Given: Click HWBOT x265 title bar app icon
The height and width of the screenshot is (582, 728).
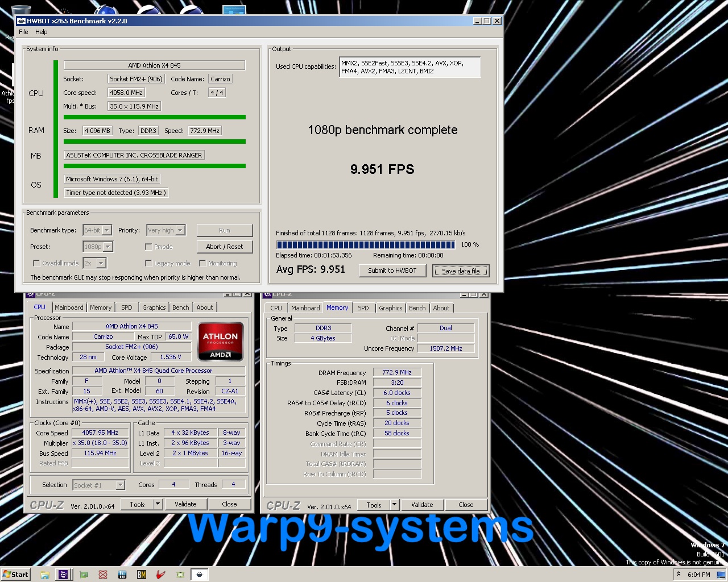Looking at the screenshot, I should 21,21.
